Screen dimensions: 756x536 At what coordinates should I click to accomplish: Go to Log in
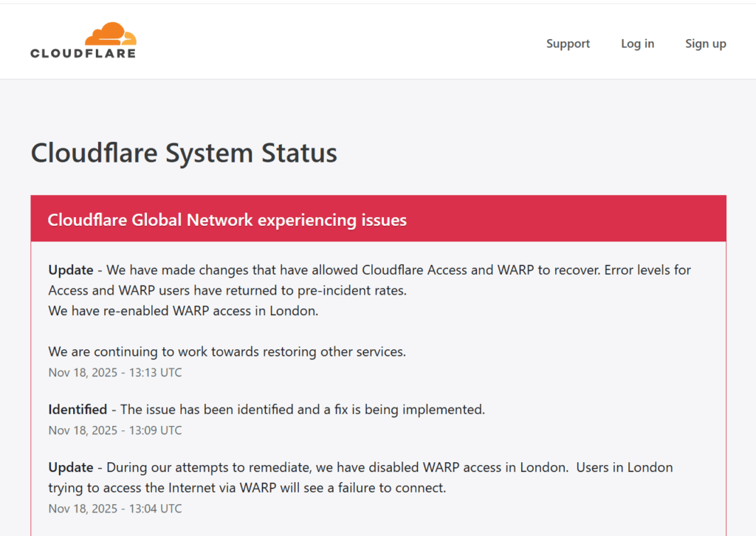click(637, 44)
